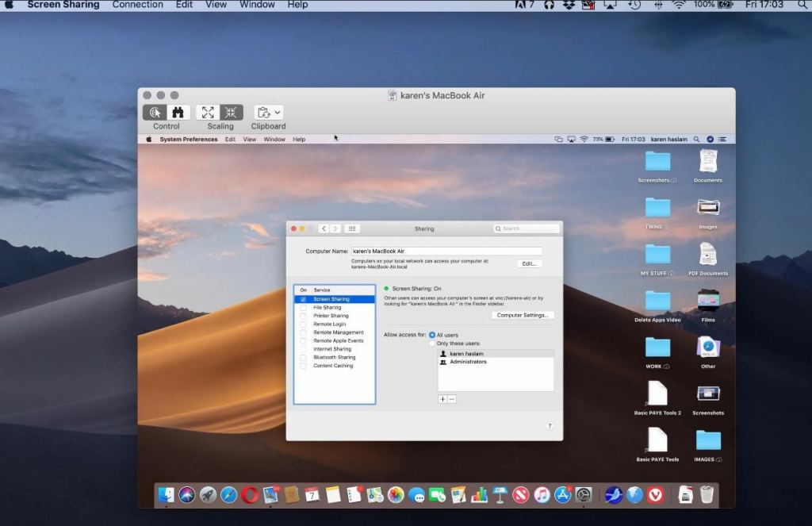The width and height of the screenshot is (812, 526).
Task: Open iTunes in the remote dock
Action: [x=542, y=495]
